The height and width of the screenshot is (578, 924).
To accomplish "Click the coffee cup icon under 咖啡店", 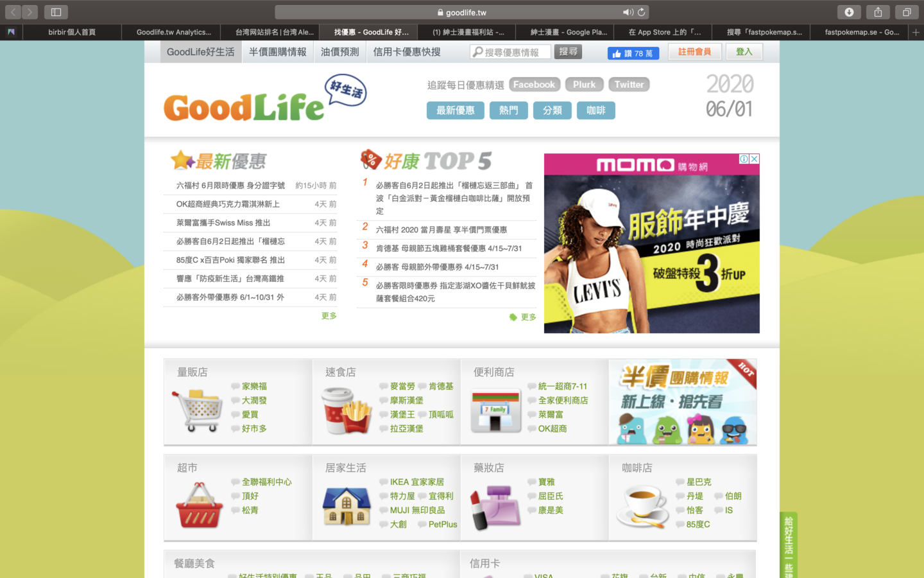I will click(643, 505).
